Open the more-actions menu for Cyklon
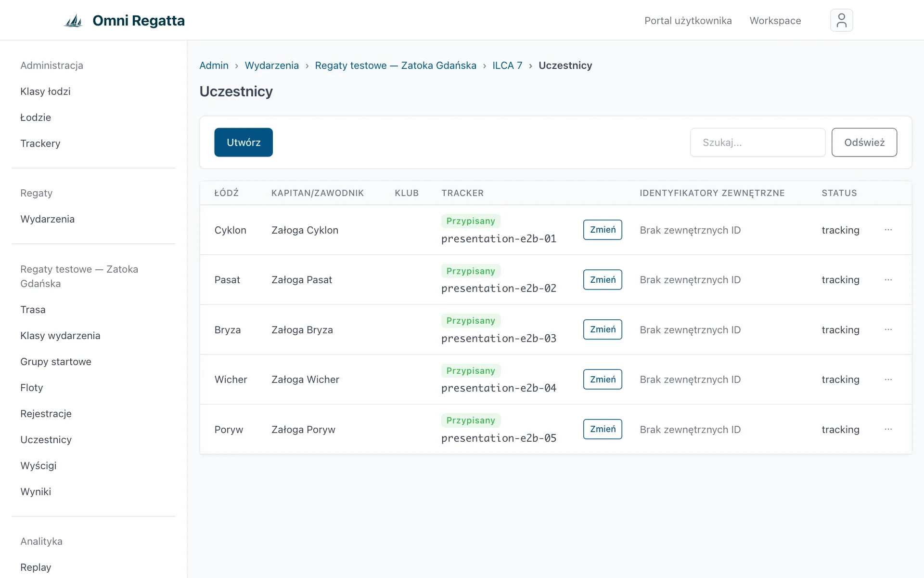Viewport: 924px width, 578px height. (888, 230)
